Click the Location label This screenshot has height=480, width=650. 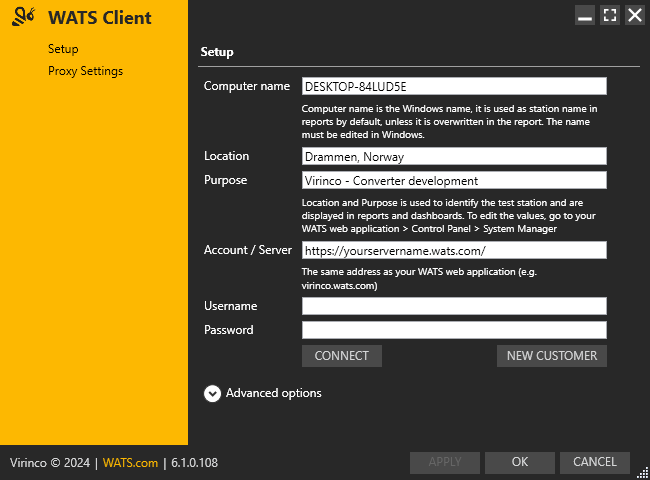pyautogui.click(x=226, y=156)
